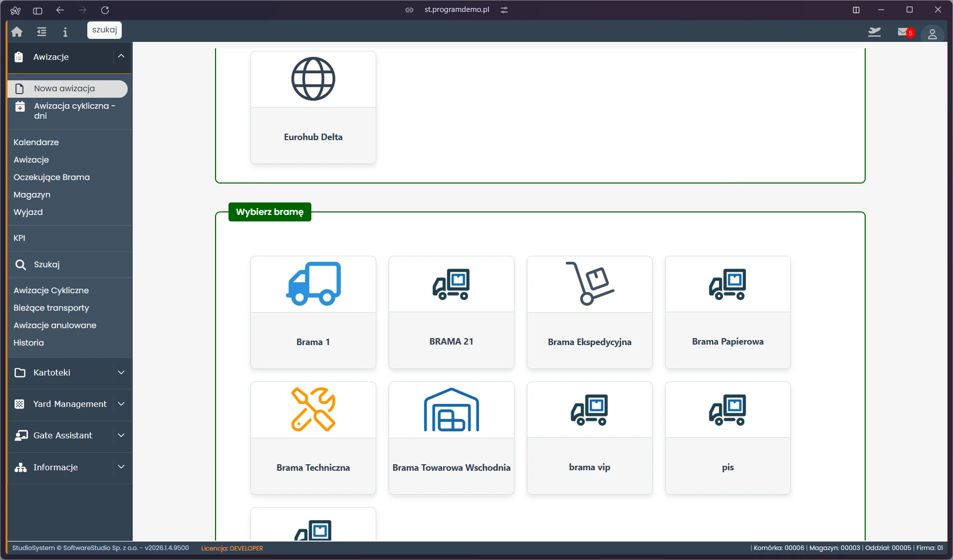Open Awizacje Cykliczne in sidebar
The image size is (953, 560).
[x=51, y=290]
